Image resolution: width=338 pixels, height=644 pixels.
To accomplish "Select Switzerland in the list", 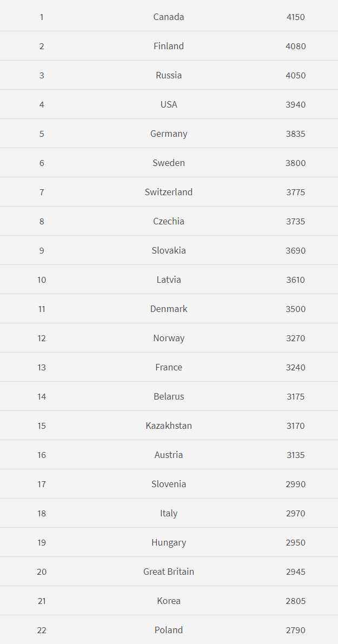I will click(168, 192).
